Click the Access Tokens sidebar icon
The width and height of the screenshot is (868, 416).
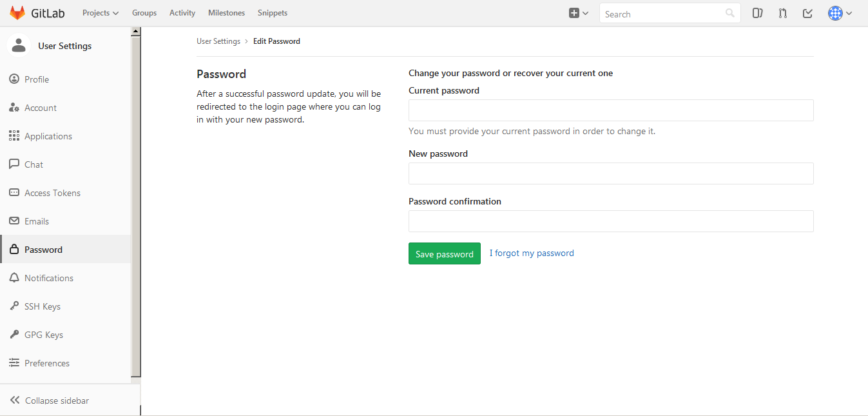[14, 193]
